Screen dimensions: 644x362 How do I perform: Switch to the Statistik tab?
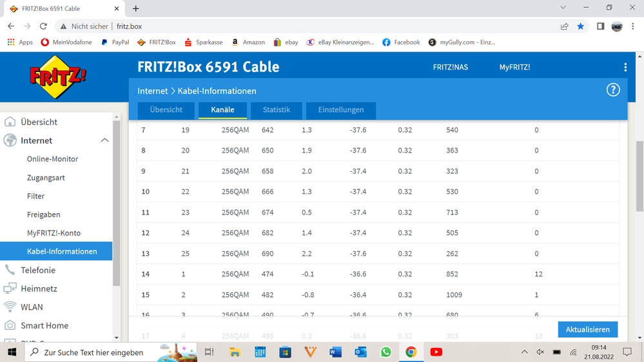[x=277, y=110]
